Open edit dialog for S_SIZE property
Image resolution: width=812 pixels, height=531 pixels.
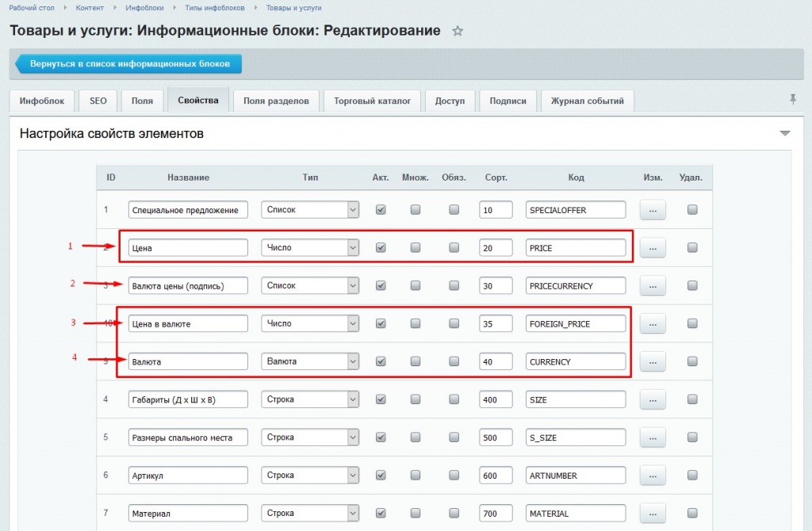pyautogui.click(x=653, y=437)
